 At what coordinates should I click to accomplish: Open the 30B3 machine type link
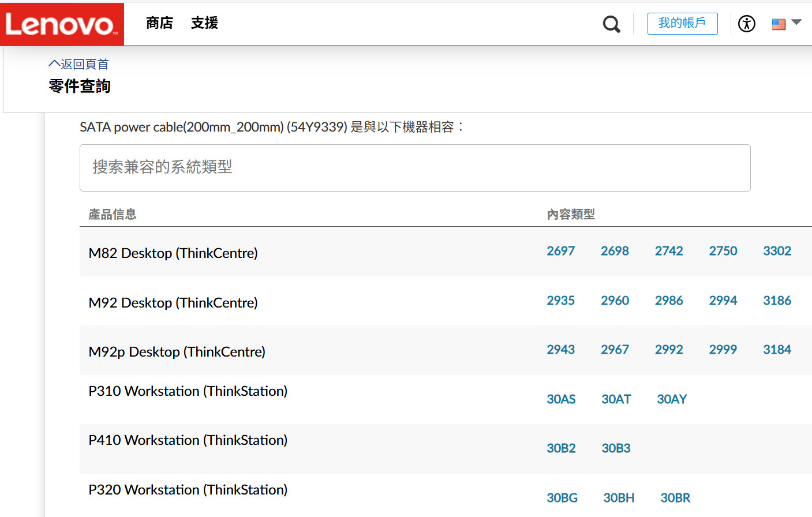click(x=616, y=448)
